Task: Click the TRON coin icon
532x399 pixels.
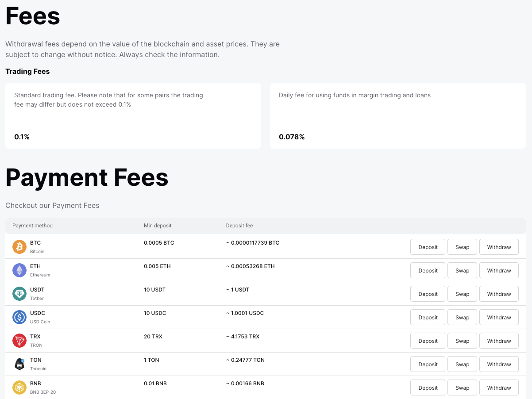Action: pos(19,341)
